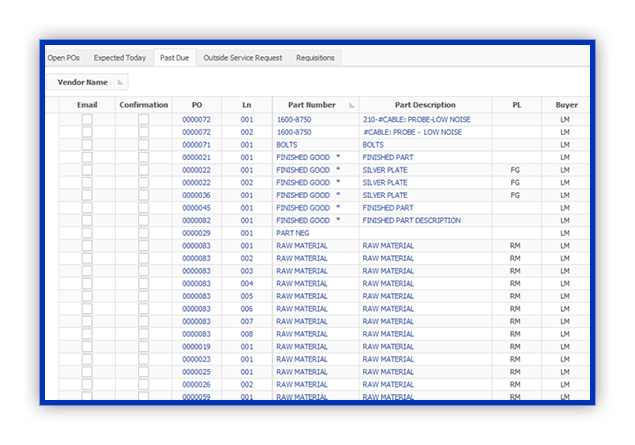Viewport: 635px width, 445px height.
Task: Open PO 0000029 link
Action: [x=196, y=233]
